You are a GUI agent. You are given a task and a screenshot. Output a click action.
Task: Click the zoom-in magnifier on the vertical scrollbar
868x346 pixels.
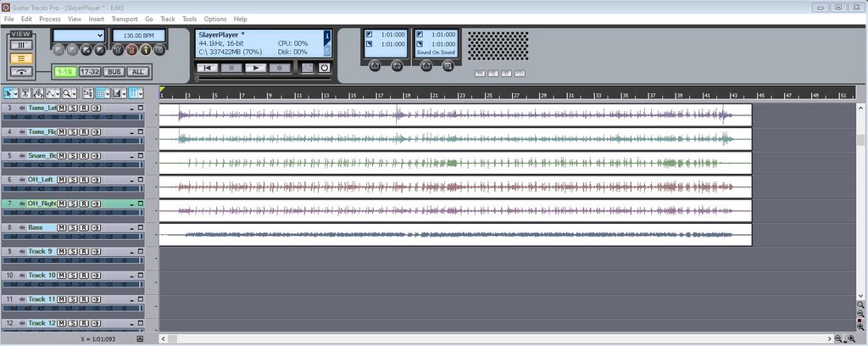coord(860,327)
